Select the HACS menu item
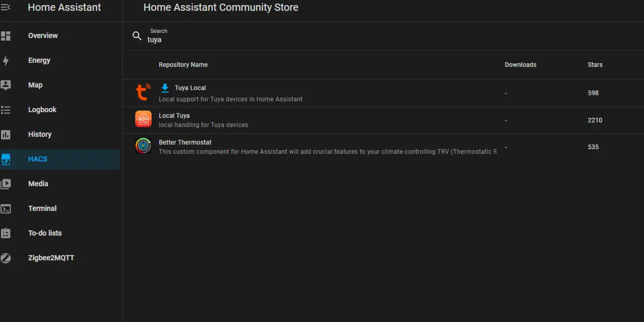644x322 pixels. click(60, 159)
